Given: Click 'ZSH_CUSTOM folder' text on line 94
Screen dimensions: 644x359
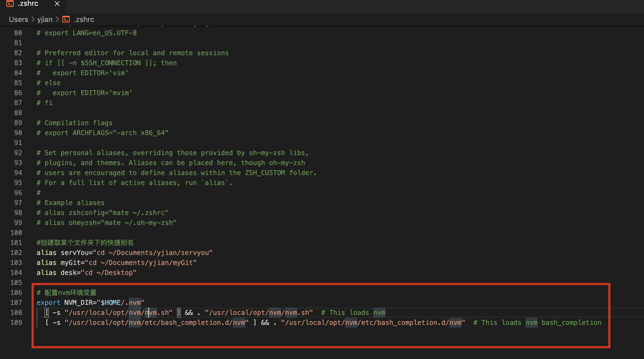Looking at the screenshot, I should pos(279,173).
